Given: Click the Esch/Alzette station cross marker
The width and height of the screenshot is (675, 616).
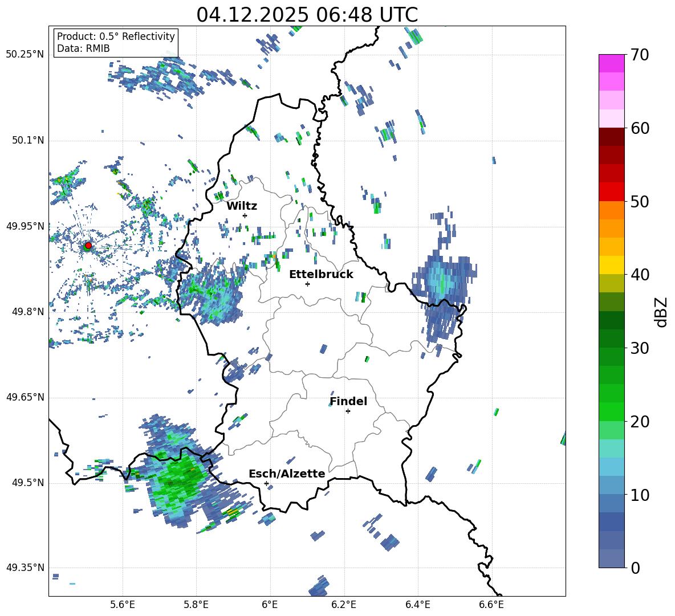Looking at the screenshot, I should coord(266,483).
